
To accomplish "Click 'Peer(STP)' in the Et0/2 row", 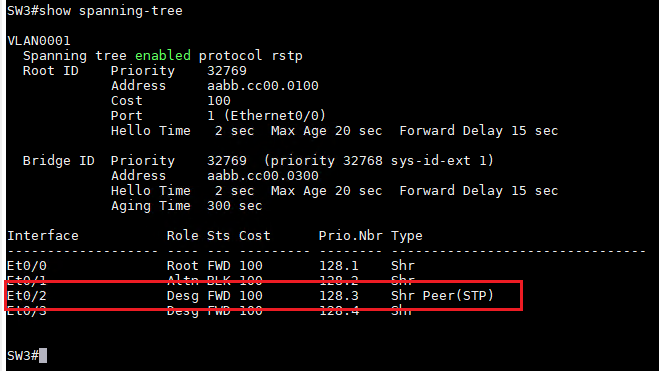I will point(458,296).
